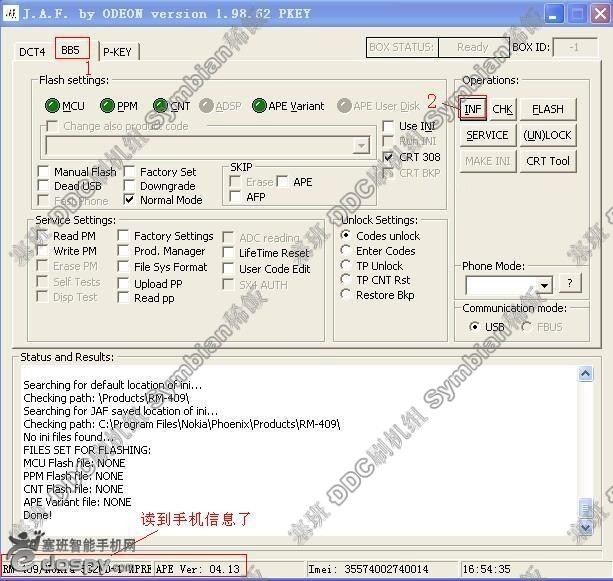Click the BOX STATUS Ready field

click(x=473, y=47)
